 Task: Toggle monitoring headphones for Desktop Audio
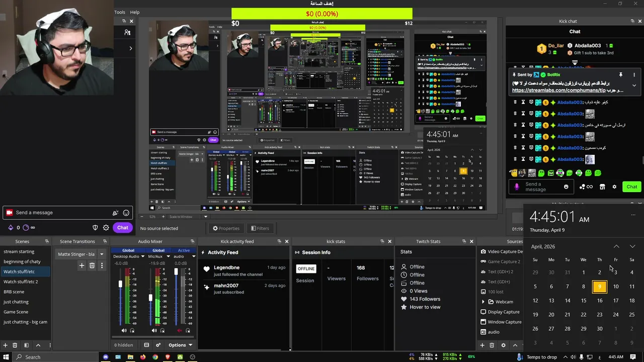click(x=132, y=330)
